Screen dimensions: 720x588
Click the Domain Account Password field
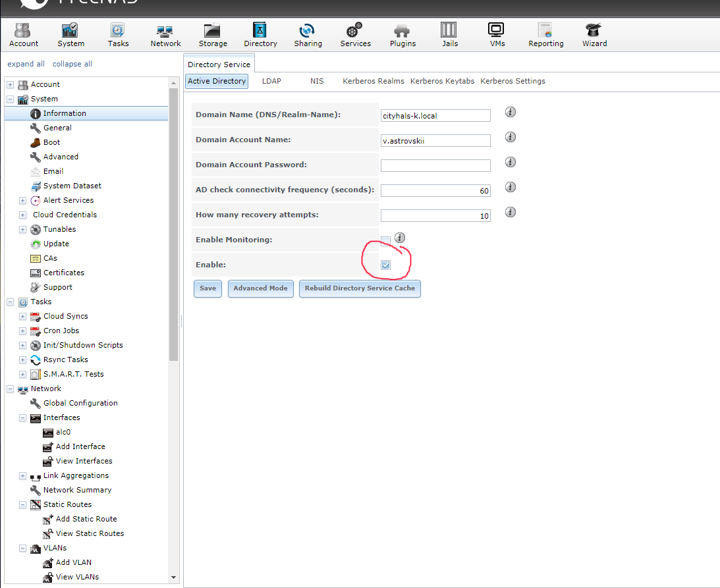click(x=435, y=165)
